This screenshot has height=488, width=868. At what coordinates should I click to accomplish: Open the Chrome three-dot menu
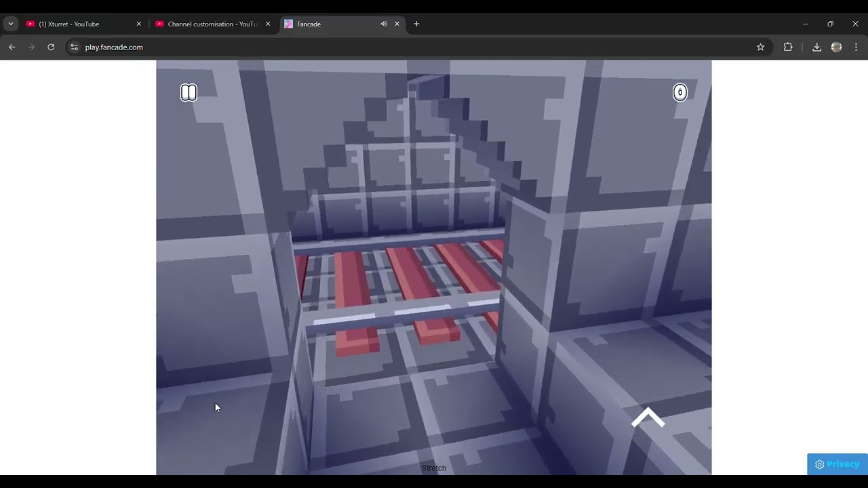point(856,47)
